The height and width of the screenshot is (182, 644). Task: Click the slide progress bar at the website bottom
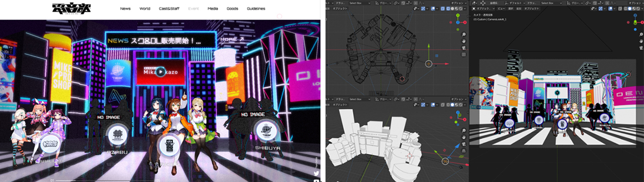pyautogui.click(x=106, y=180)
